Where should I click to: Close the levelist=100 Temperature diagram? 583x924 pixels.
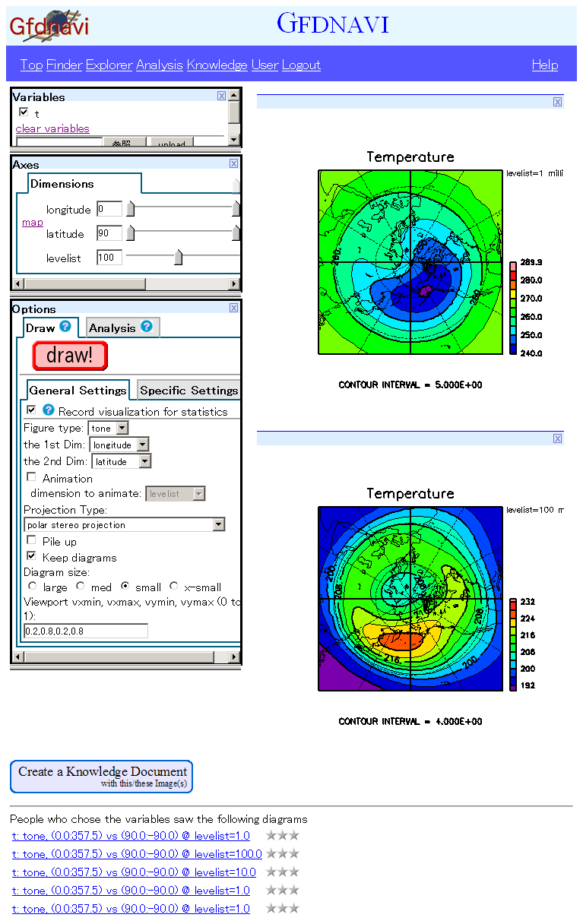557,438
